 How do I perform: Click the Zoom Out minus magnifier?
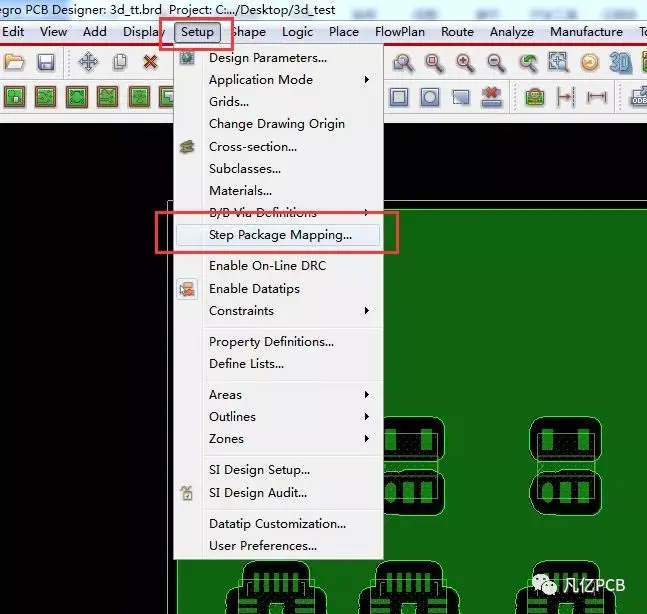496,63
